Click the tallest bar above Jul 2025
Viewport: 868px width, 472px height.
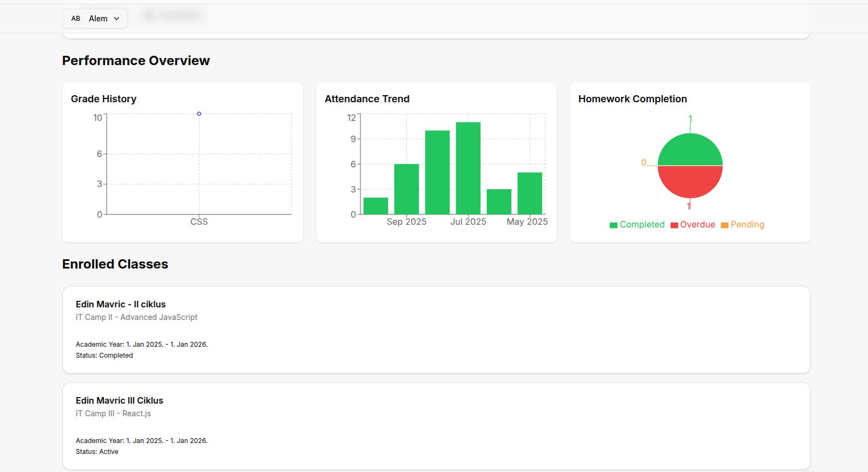pyautogui.click(x=468, y=168)
